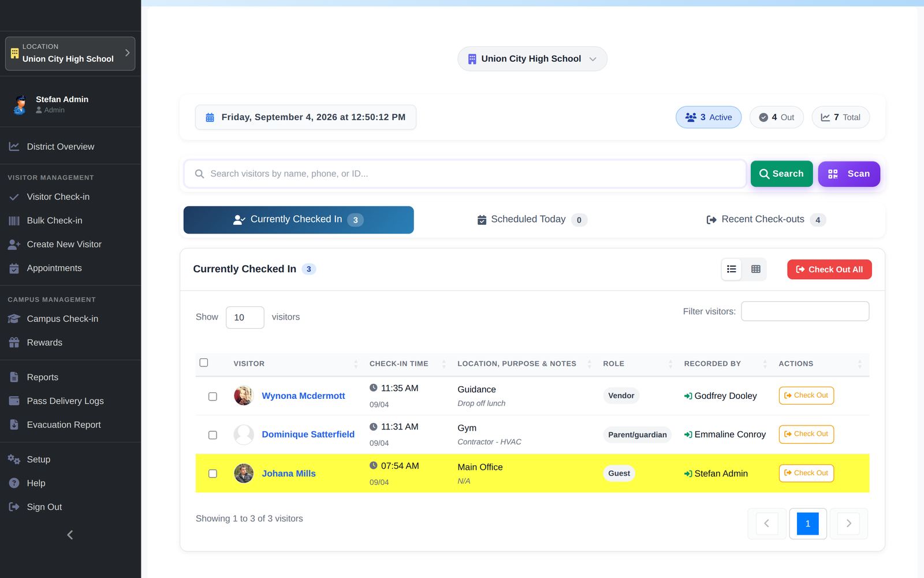Check the Wynona Mcdermott row checkbox
Screen dimensions: 924x578
[x=213, y=397]
